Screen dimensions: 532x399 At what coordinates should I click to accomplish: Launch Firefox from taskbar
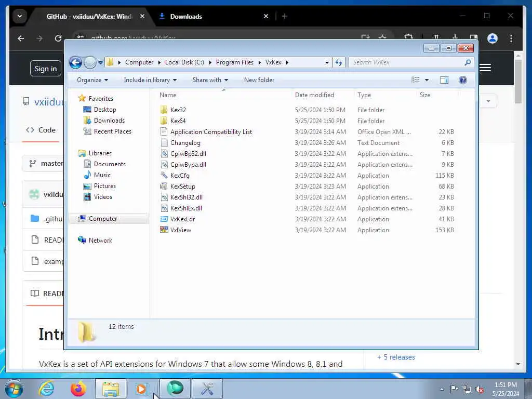coord(78,389)
